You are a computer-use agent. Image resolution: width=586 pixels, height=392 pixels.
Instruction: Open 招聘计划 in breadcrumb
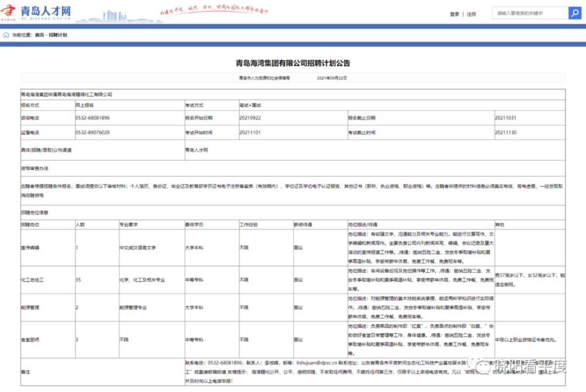(58, 35)
